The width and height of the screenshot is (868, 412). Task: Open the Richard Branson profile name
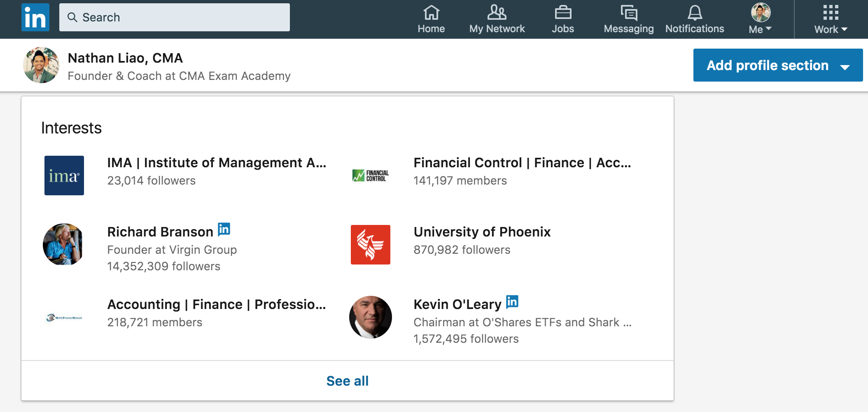pyautogui.click(x=160, y=232)
